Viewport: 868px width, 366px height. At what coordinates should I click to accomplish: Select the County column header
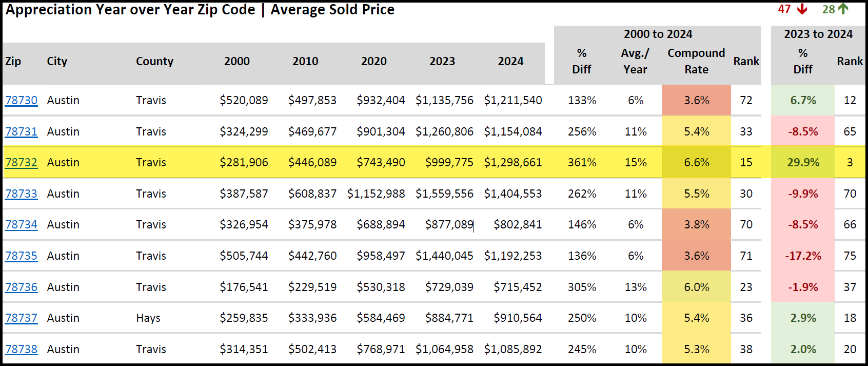coord(154,61)
